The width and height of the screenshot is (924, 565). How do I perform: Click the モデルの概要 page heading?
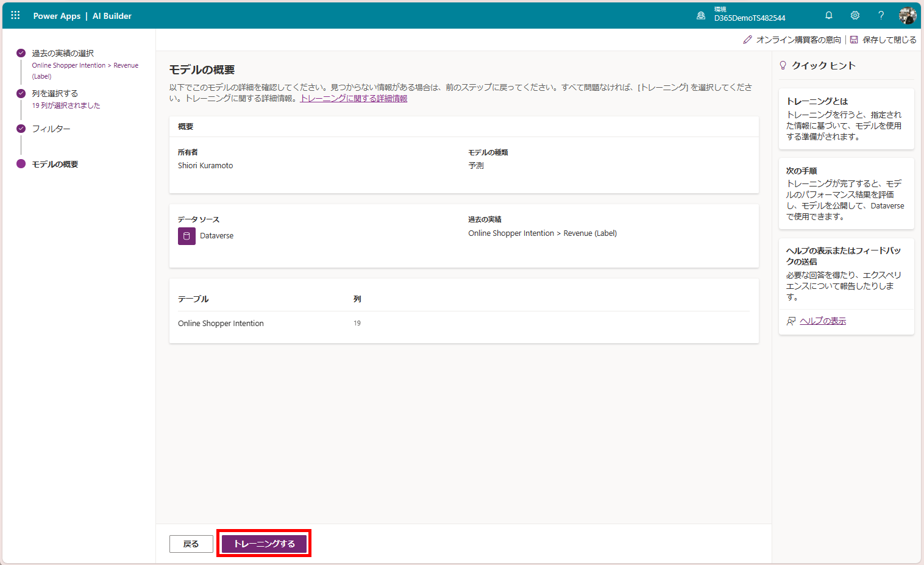202,70
